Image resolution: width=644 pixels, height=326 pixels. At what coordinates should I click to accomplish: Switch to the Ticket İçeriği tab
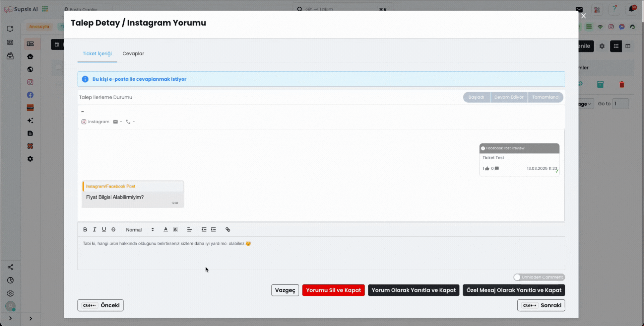click(x=97, y=53)
